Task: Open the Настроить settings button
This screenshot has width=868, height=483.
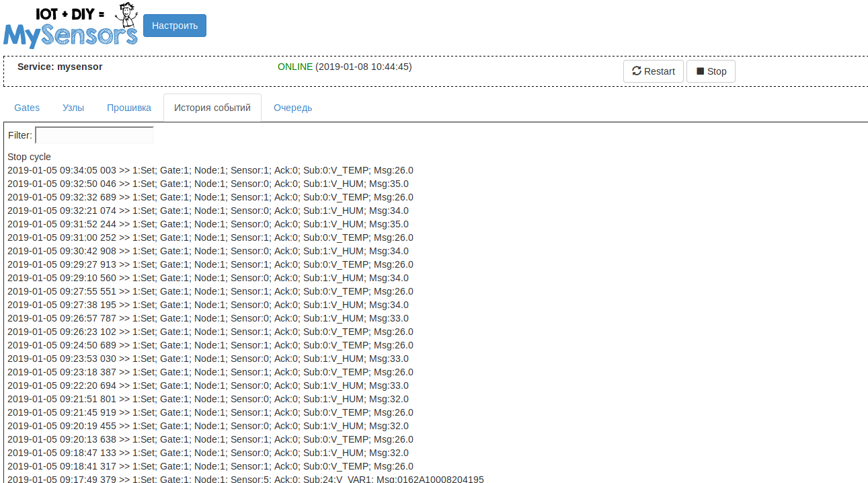Action: [x=175, y=26]
